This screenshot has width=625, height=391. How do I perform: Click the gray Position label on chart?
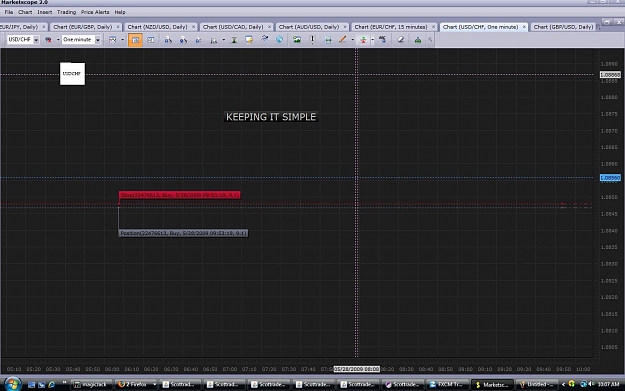pyautogui.click(x=183, y=233)
